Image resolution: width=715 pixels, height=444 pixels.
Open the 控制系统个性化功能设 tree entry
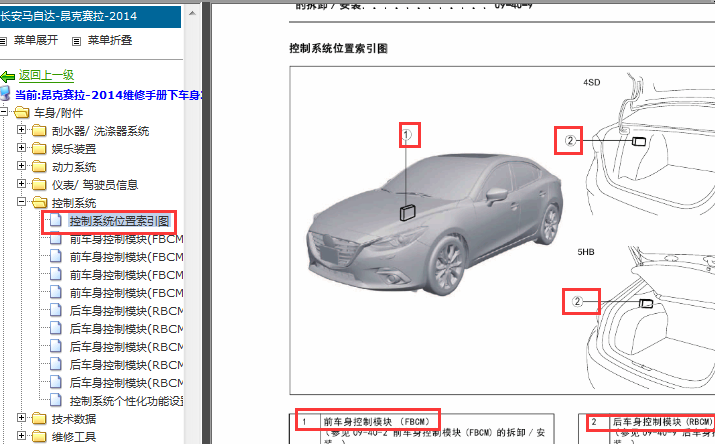pyautogui.click(x=126, y=401)
